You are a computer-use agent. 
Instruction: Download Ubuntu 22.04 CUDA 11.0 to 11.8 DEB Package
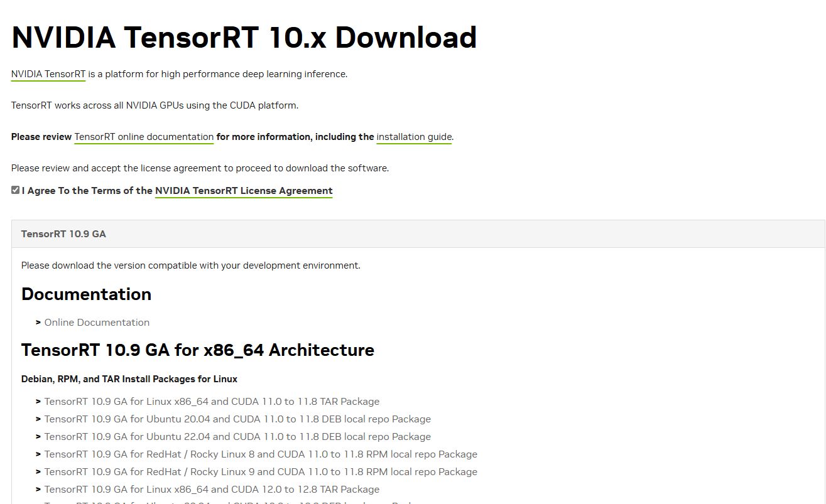[x=237, y=437]
